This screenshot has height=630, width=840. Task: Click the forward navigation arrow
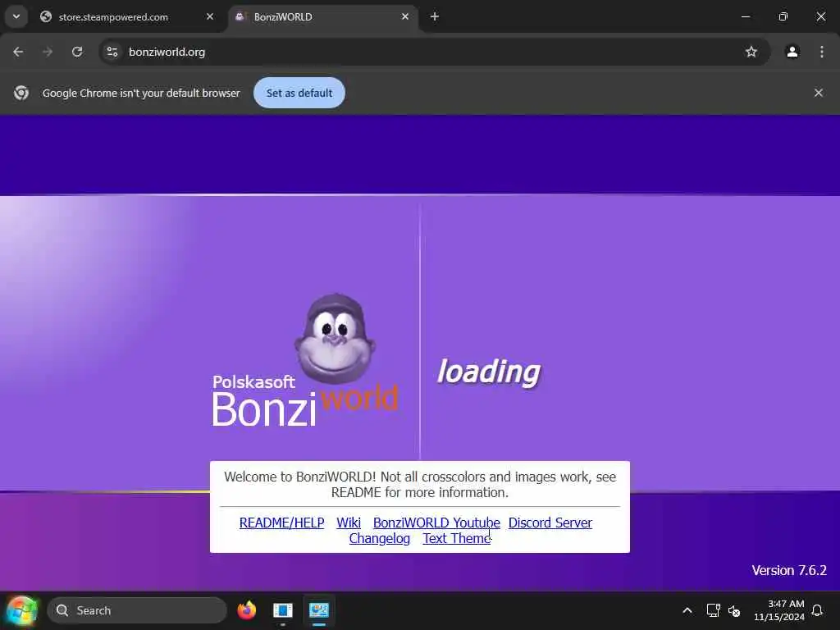[x=48, y=52]
